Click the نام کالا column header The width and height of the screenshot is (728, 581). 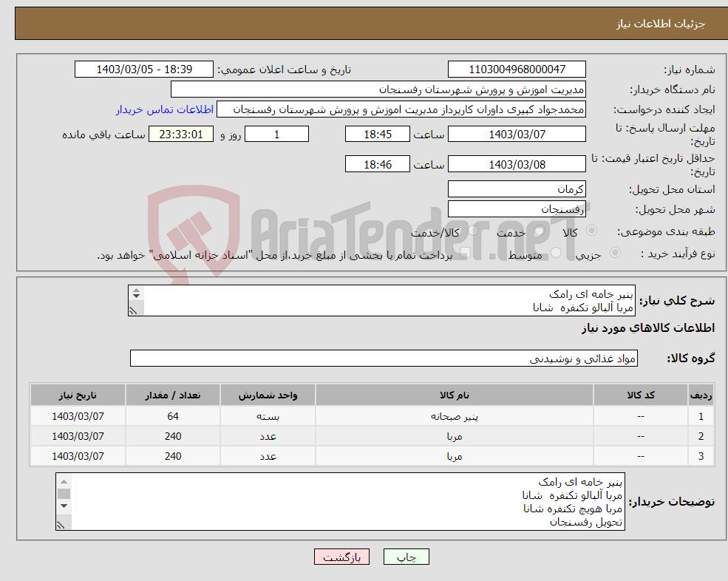pyautogui.click(x=454, y=395)
